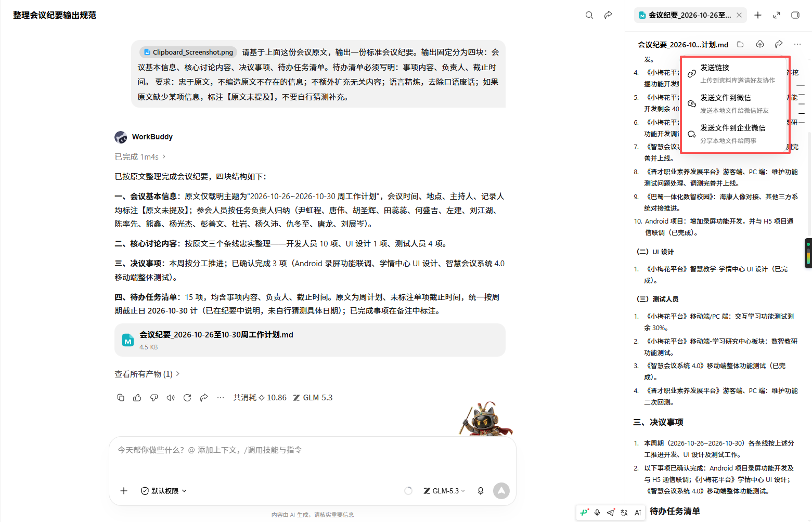This screenshot has width=812, height=522.
Task: Read the reply aloud with the speaker icon
Action: click(171, 398)
